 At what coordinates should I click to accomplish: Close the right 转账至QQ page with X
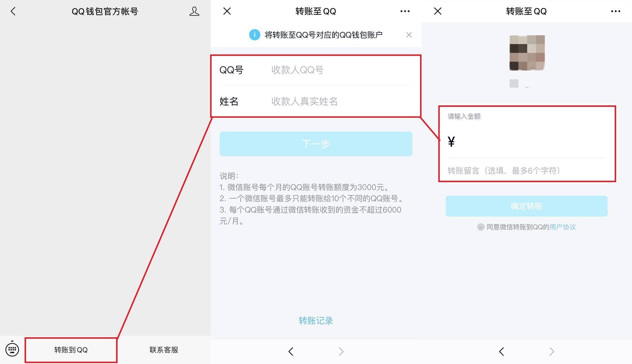point(437,11)
